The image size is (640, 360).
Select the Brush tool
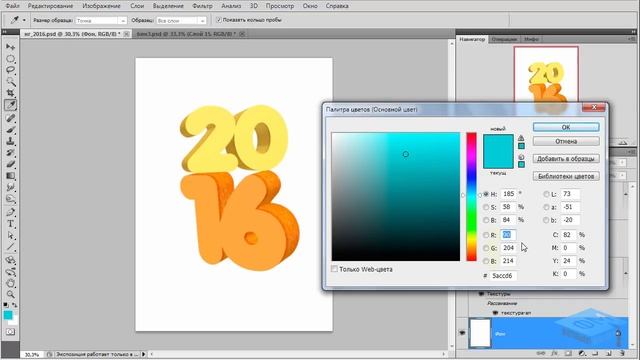click(10, 129)
